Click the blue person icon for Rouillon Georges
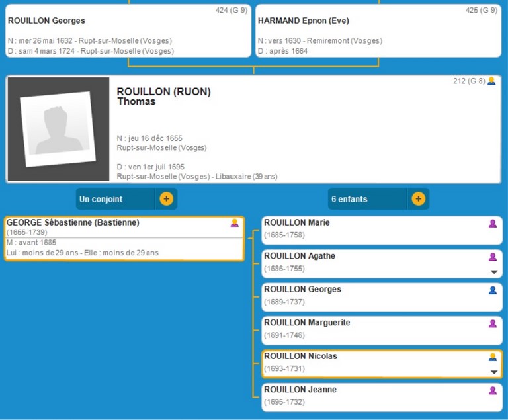Image resolution: width=508 pixels, height=420 pixels. tap(492, 290)
